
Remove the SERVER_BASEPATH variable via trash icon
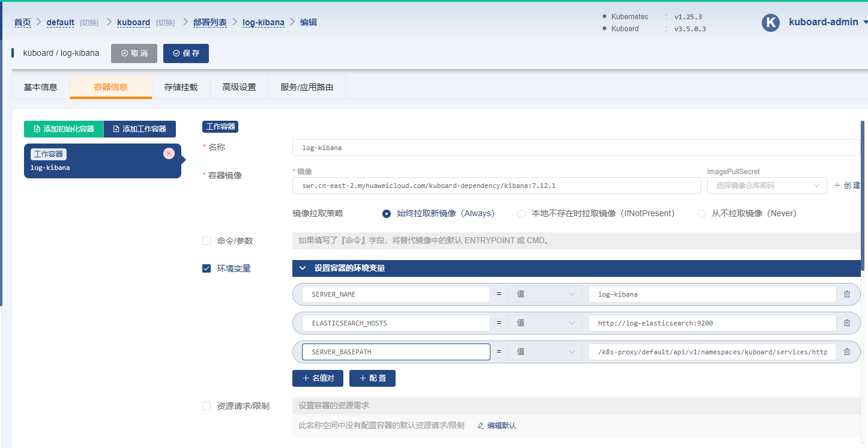[847, 352]
